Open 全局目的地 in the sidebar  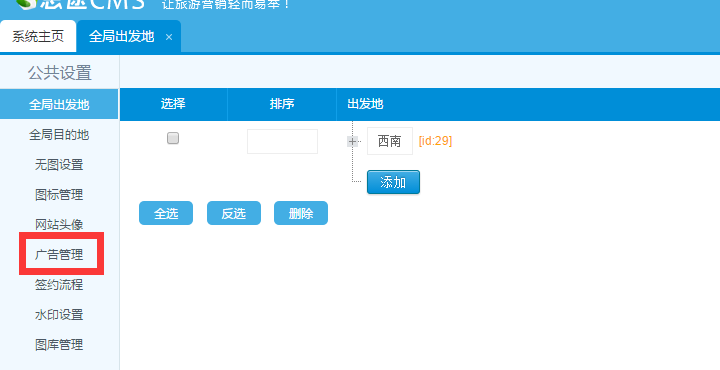click(x=59, y=135)
